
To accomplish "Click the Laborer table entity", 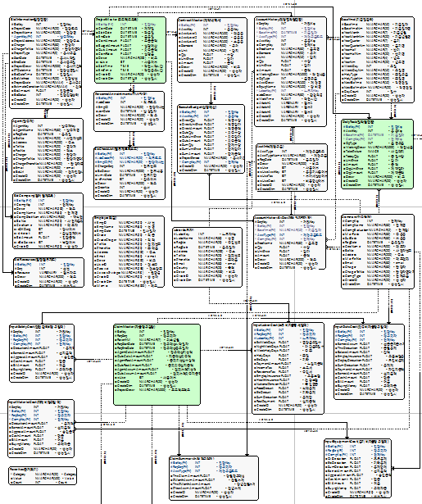I will click(x=207, y=257).
